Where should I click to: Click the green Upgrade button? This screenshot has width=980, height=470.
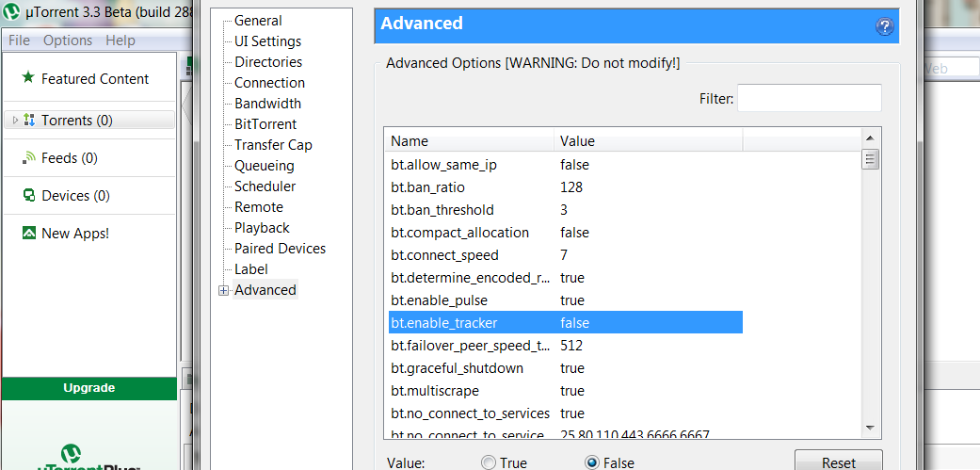click(x=89, y=388)
